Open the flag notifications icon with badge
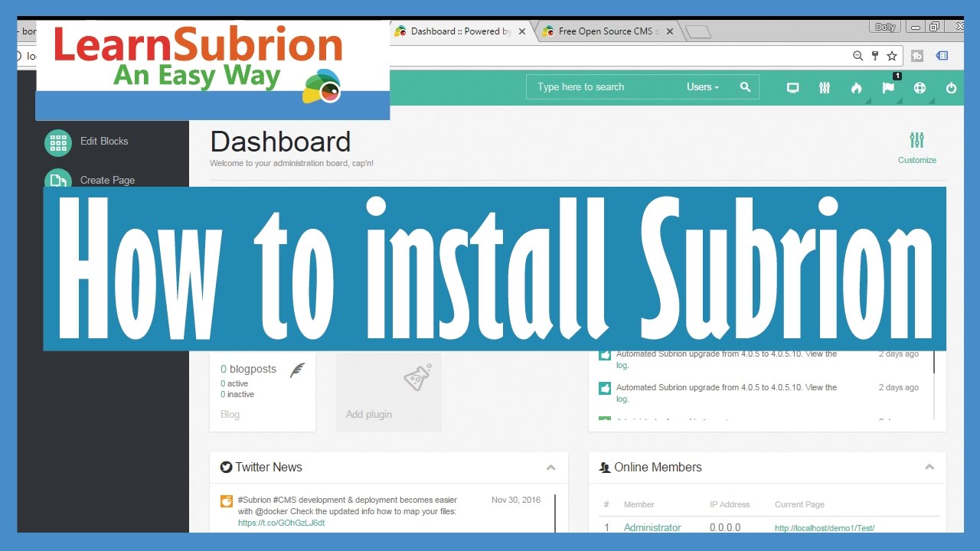Viewport: 980px width, 551px height. (888, 86)
